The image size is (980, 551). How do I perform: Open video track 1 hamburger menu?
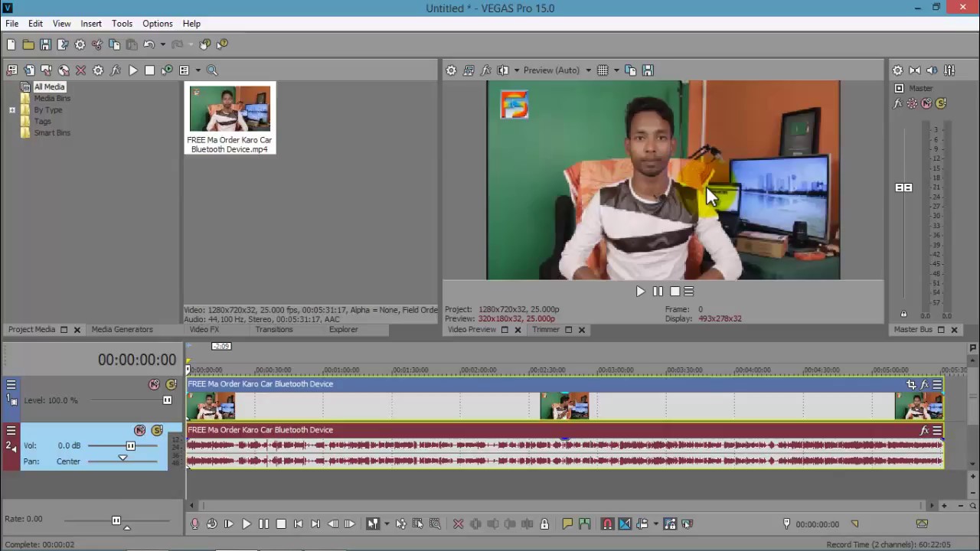pos(11,385)
